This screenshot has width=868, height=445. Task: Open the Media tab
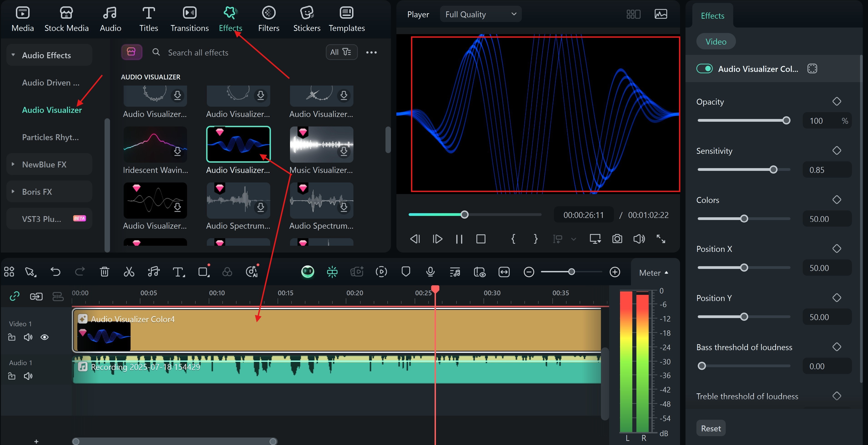[x=23, y=19]
